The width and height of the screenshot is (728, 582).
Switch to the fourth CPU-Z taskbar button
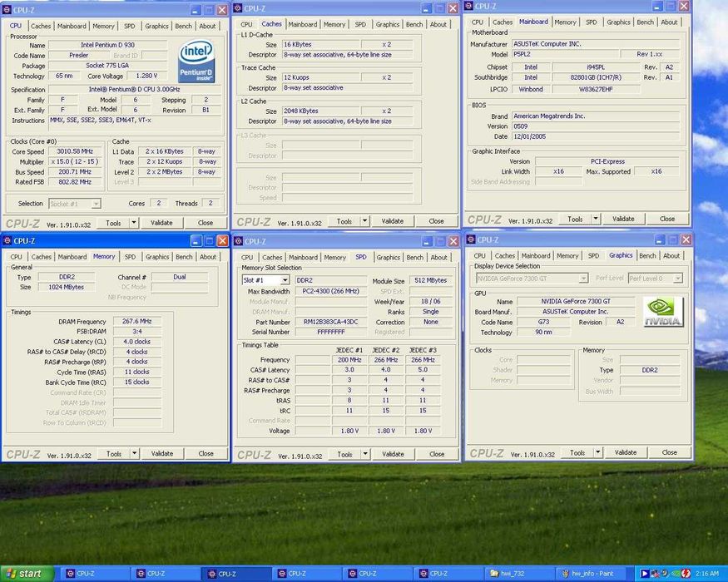pos(307,574)
